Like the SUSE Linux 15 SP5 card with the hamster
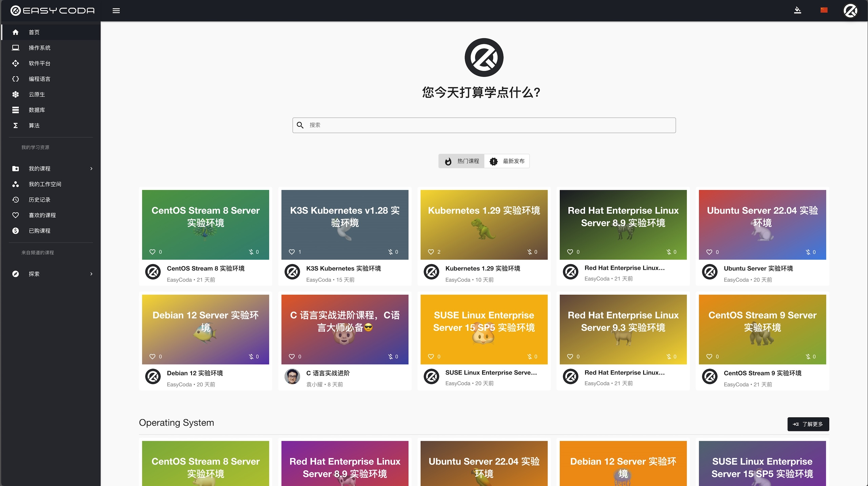Screen dimensions: 868x486 tap(431, 357)
